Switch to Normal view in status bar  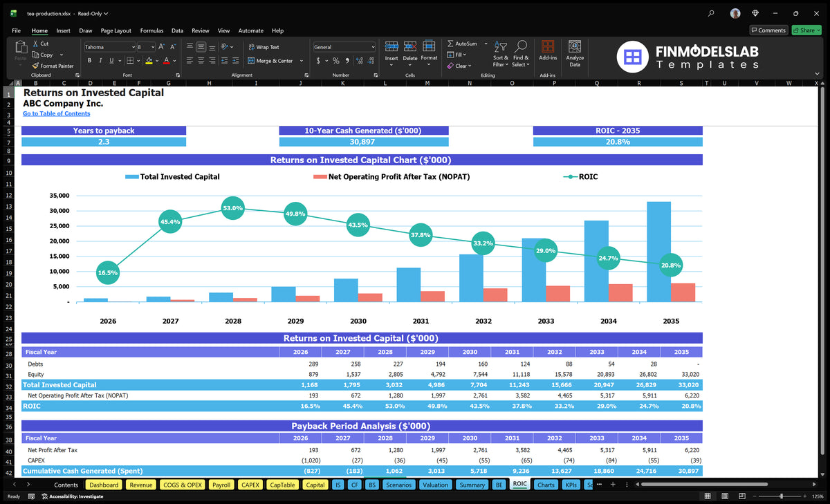(708, 496)
